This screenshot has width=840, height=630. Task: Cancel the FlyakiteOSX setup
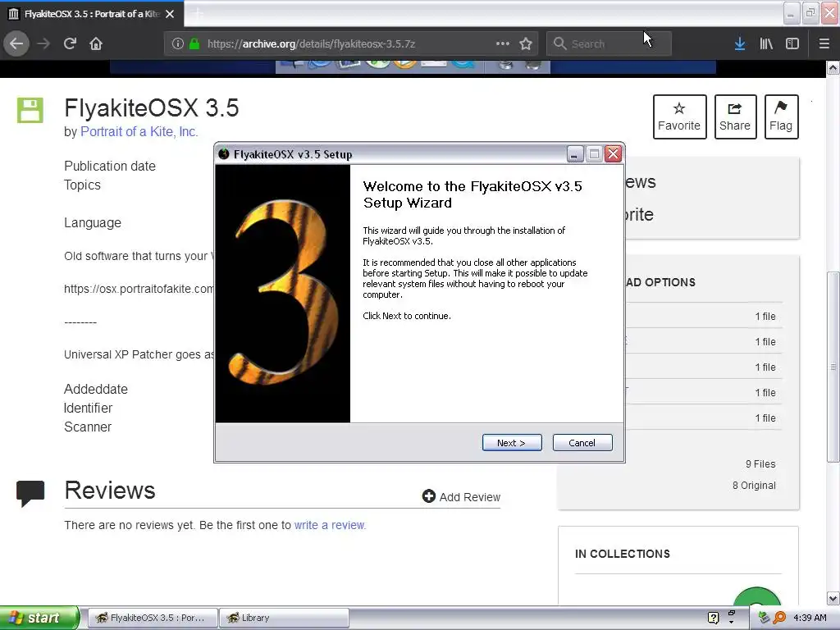(x=582, y=442)
